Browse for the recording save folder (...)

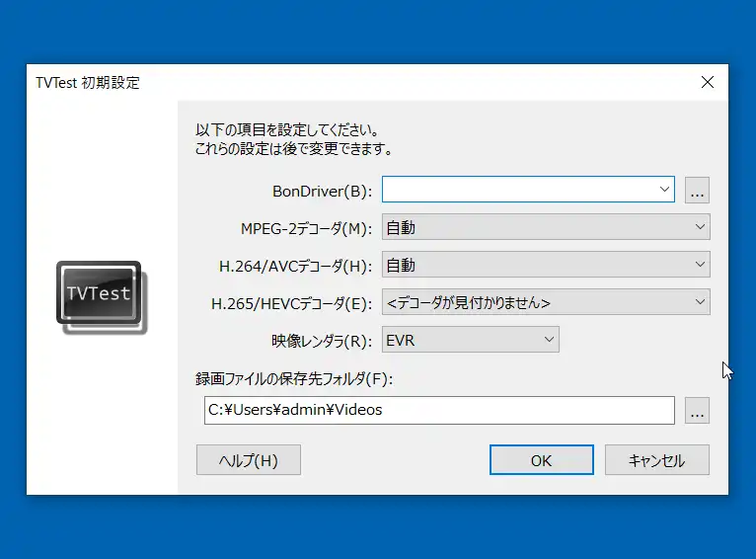click(697, 411)
